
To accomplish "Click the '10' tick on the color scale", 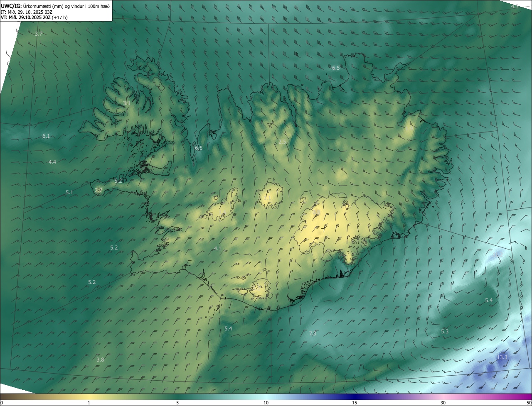I will tap(266, 403).
